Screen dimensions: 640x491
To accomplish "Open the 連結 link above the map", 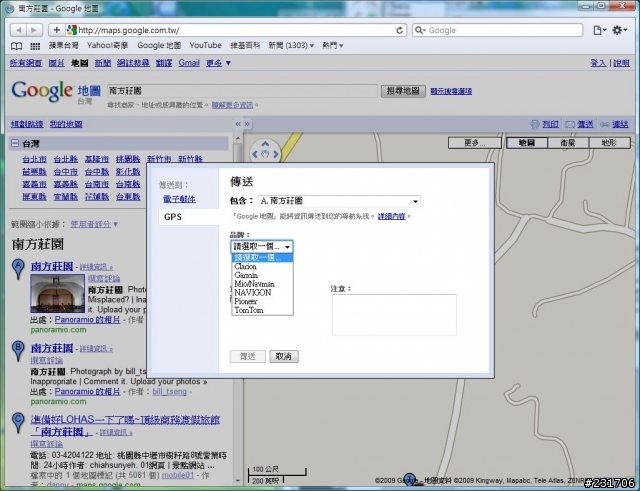I will [620, 124].
